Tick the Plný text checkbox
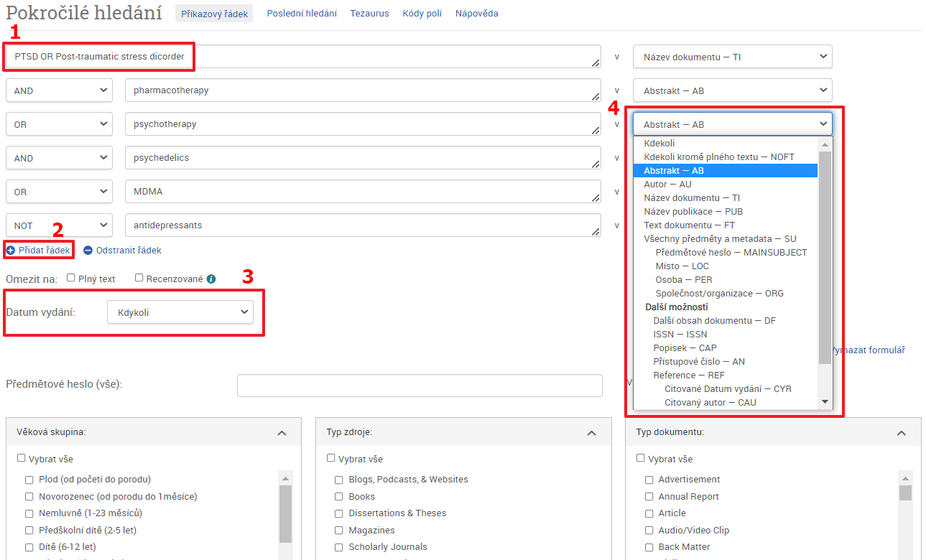 coord(71,278)
